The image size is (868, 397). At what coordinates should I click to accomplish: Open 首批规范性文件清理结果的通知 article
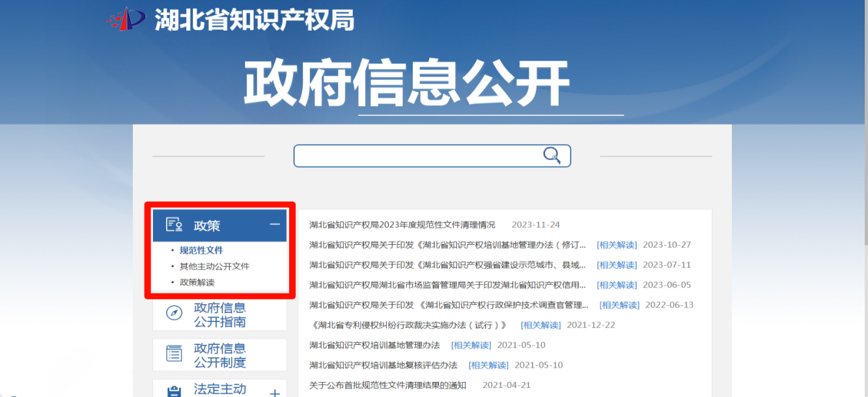(387, 385)
